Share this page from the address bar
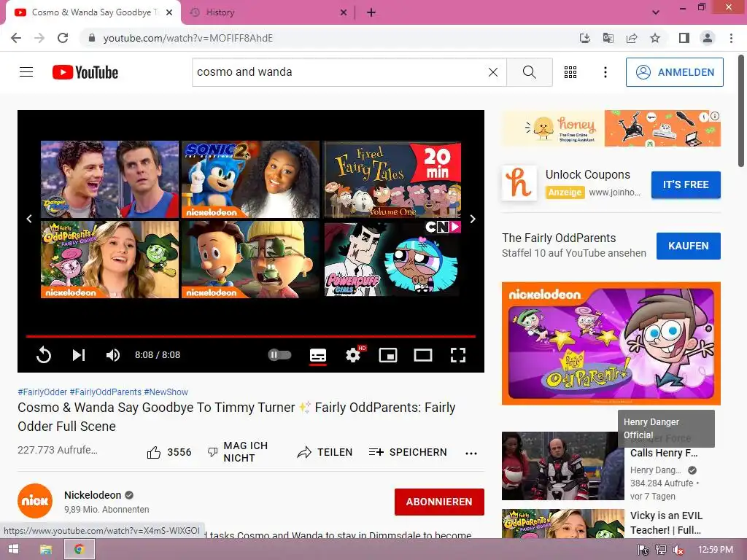Viewport: 747px width, 560px height. point(631,38)
